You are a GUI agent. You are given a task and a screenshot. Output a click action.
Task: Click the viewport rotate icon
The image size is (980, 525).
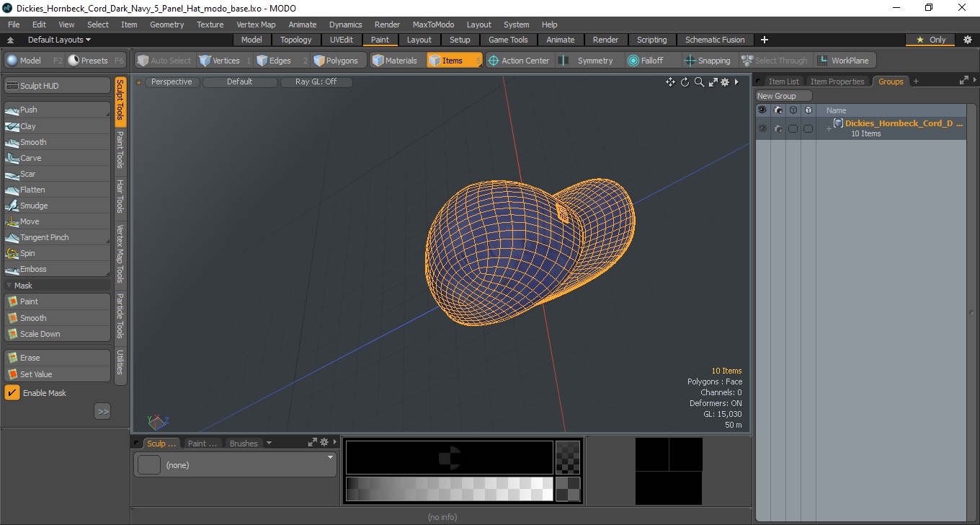685,82
